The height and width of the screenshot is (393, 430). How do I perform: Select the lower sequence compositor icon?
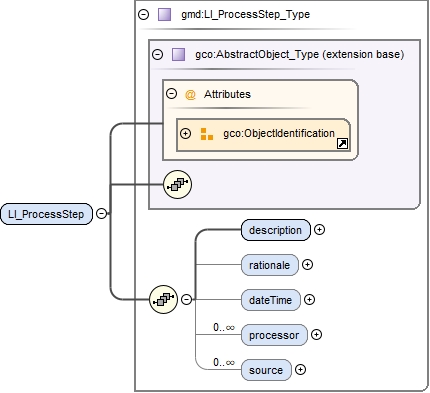[163, 299]
